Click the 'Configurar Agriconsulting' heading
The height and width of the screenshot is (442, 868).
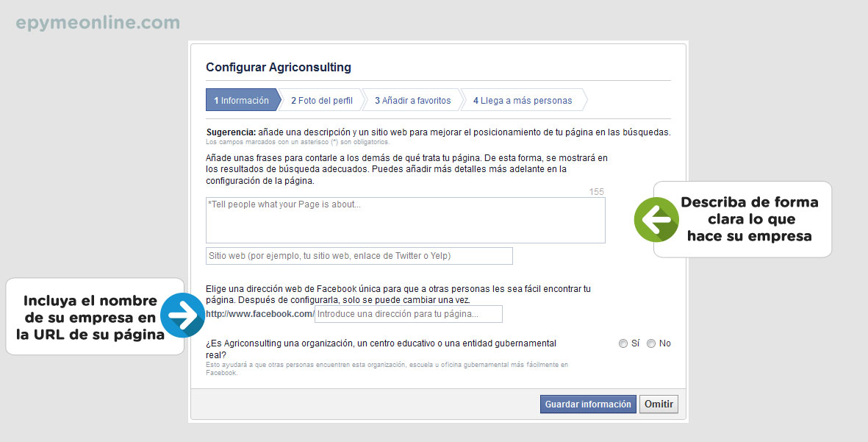click(x=278, y=67)
